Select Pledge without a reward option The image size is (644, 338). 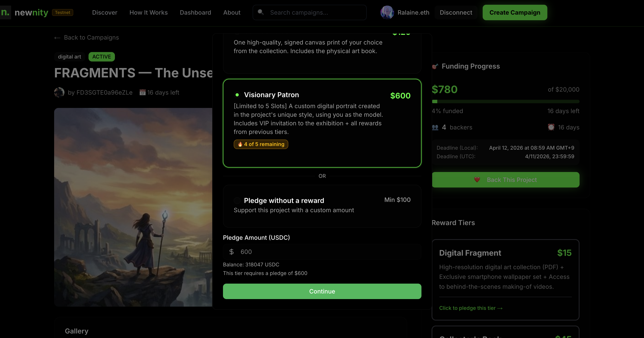click(x=237, y=200)
